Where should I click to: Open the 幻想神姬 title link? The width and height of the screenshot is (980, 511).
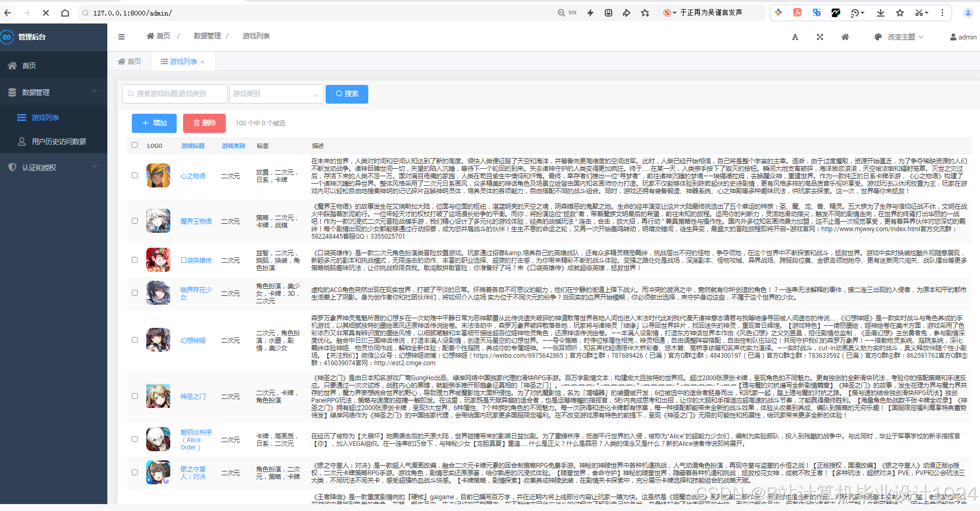pos(193,341)
